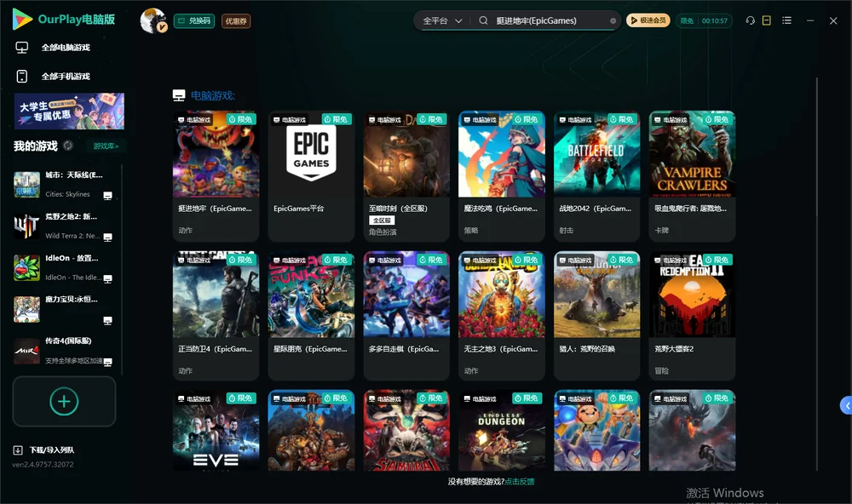Click the 限免 timer badge in top bar

[x=705, y=20]
